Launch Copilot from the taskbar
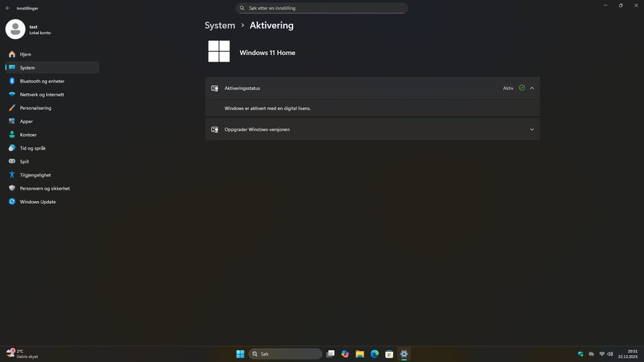The height and width of the screenshot is (362, 644). (345, 354)
